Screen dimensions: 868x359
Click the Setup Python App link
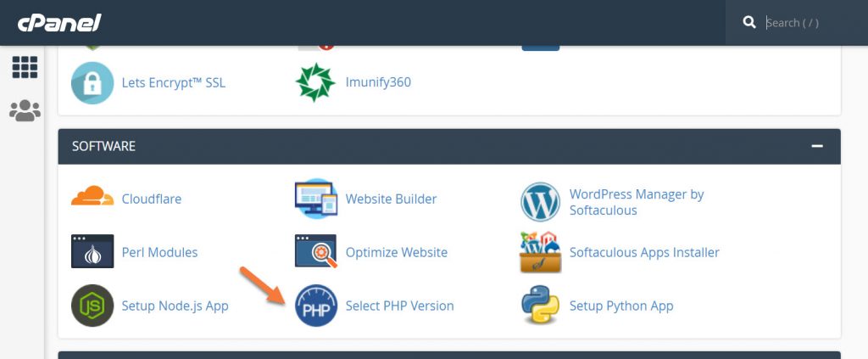621,306
